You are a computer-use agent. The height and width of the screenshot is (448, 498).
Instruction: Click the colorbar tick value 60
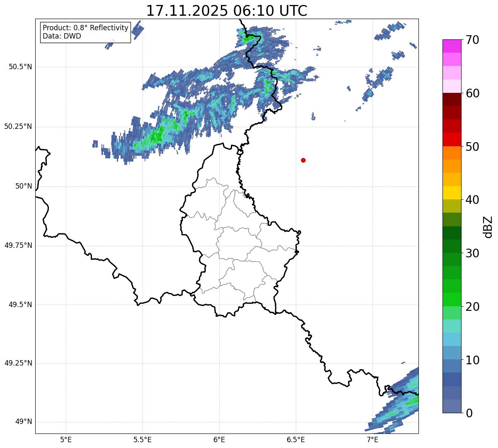click(x=472, y=93)
